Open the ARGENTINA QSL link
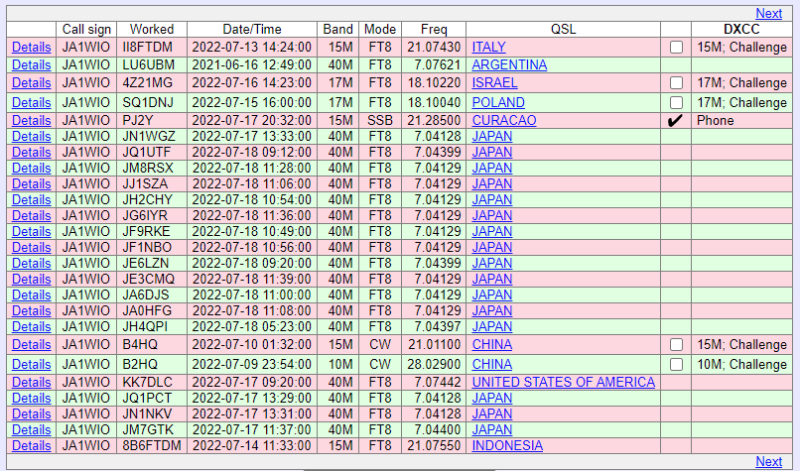Screen dimensions: 800x471 [x=509, y=65]
